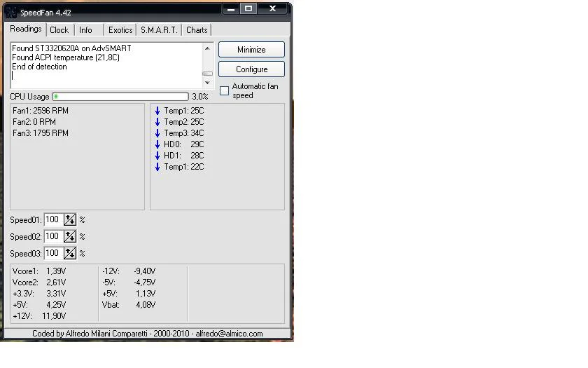Click the title bar minimize window button
This screenshot has width=588, height=368.
click(231, 9)
